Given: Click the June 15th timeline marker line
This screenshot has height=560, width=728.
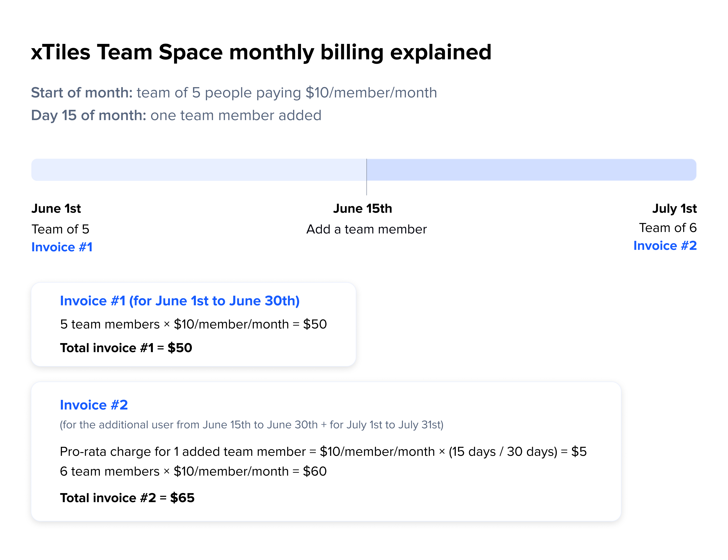Looking at the screenshot, I should click(367, 177).
